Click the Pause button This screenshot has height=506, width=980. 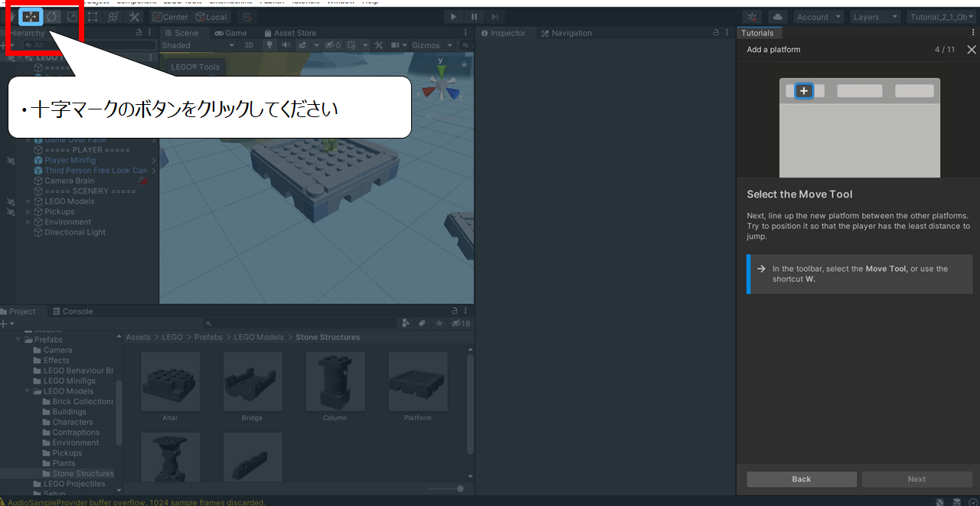[474, 17]
